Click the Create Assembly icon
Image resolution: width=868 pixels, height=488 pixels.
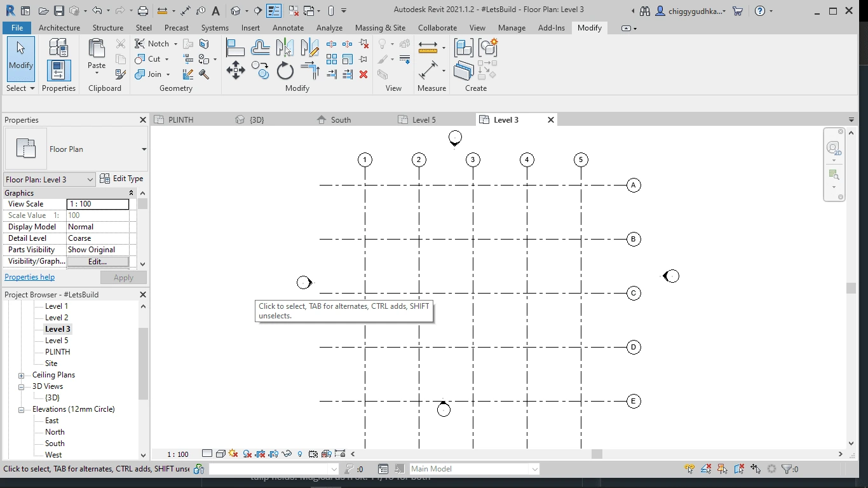464,48
